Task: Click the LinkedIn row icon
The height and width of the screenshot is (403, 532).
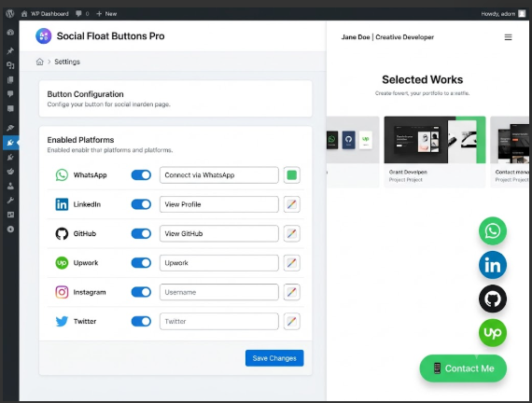Action: pyautogui.click(x=62, y=204)
